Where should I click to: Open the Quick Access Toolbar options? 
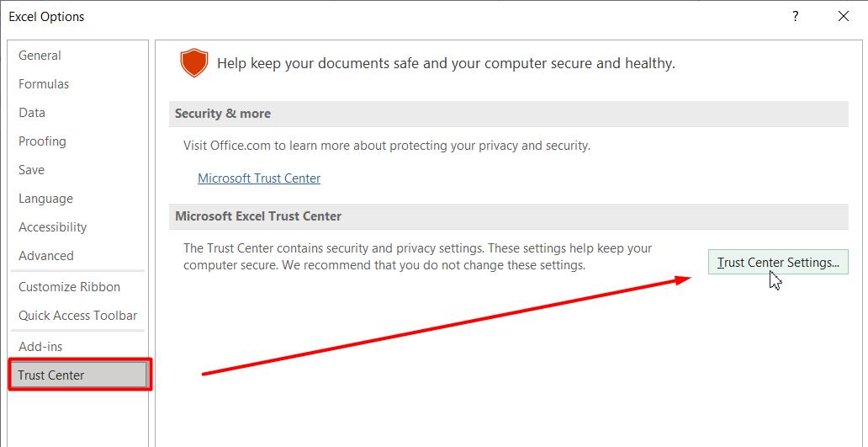(77, 316)
